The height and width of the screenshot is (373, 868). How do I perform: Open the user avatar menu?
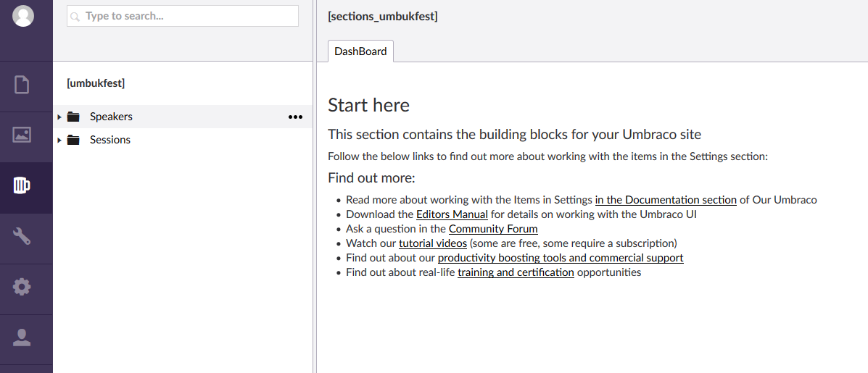click(22, 15)
